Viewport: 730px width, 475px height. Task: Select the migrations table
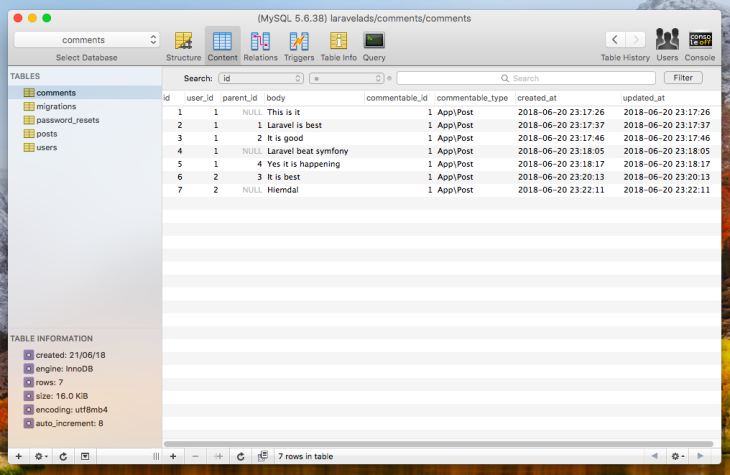(x=56, y=106)
